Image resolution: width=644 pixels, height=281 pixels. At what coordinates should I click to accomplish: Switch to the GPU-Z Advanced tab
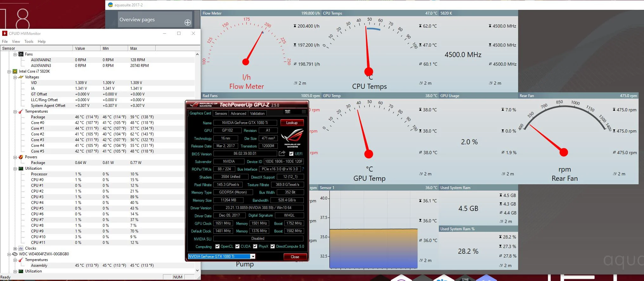pos(238,114)
